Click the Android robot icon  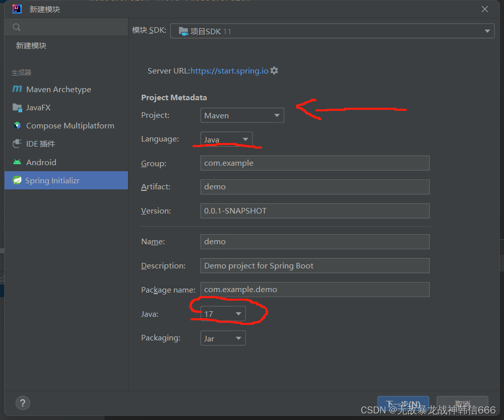tap(17, 162)
